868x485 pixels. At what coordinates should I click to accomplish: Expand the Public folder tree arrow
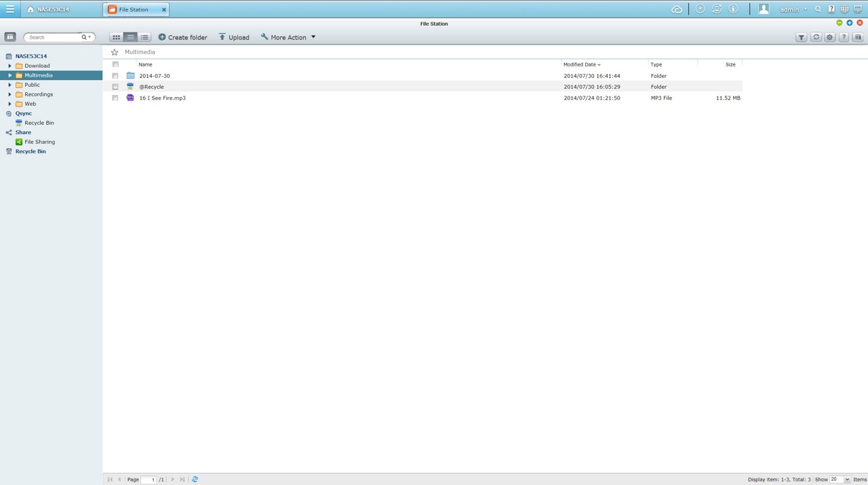pyautogui.click(x=10, y=85)
